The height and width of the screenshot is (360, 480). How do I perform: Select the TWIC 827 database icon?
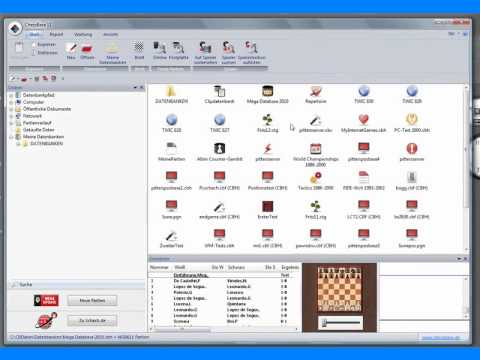coord(219,123)
